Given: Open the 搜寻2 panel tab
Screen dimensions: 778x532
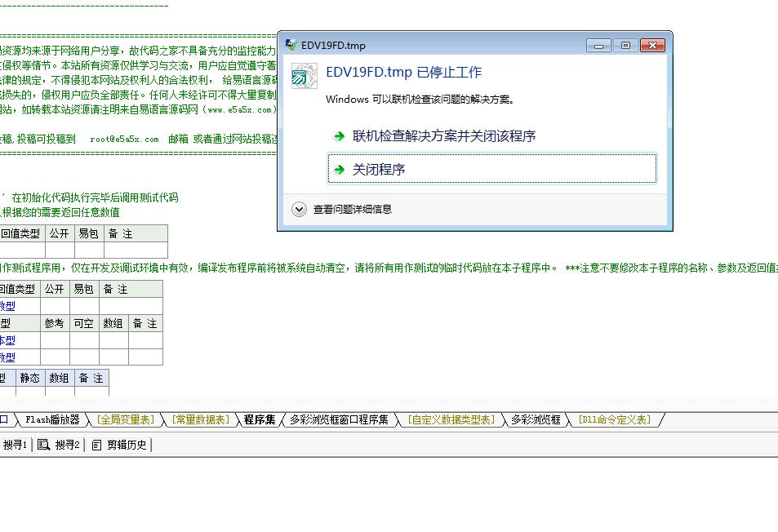Looking at the screenshot, I should coord(59,445).
